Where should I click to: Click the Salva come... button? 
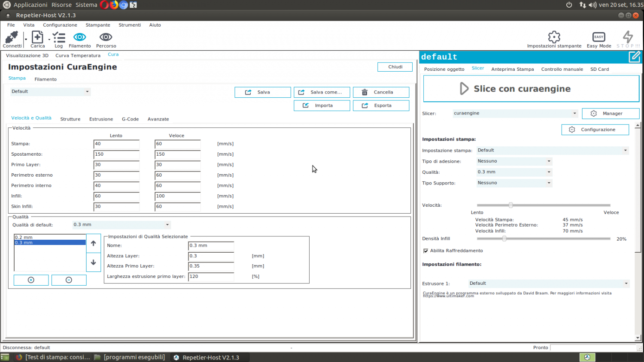click(322, 92)
